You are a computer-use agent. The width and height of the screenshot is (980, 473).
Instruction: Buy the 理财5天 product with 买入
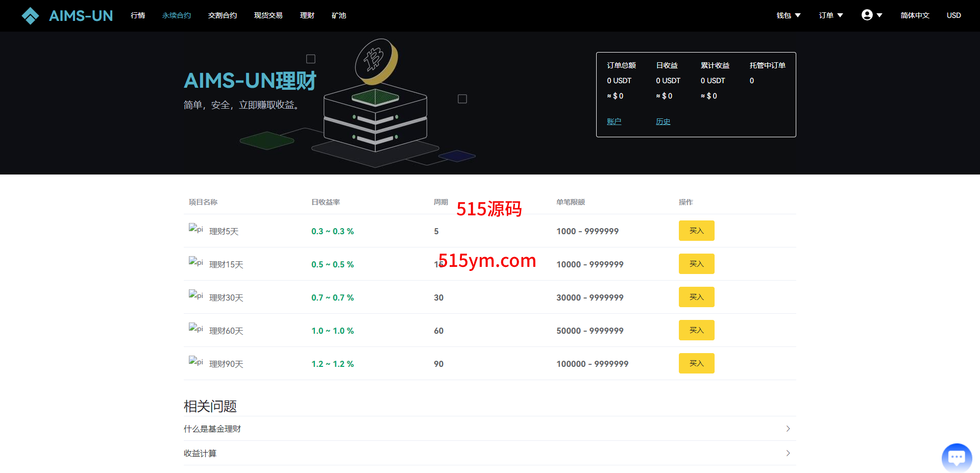(696, 231)
